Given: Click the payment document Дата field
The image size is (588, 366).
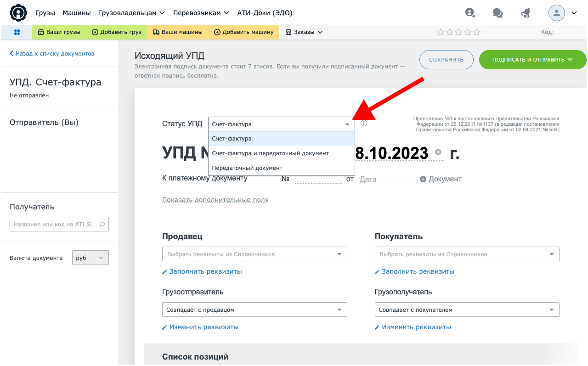Looking at the screenshot, I should pyautogui.click(x=386, y=179).
